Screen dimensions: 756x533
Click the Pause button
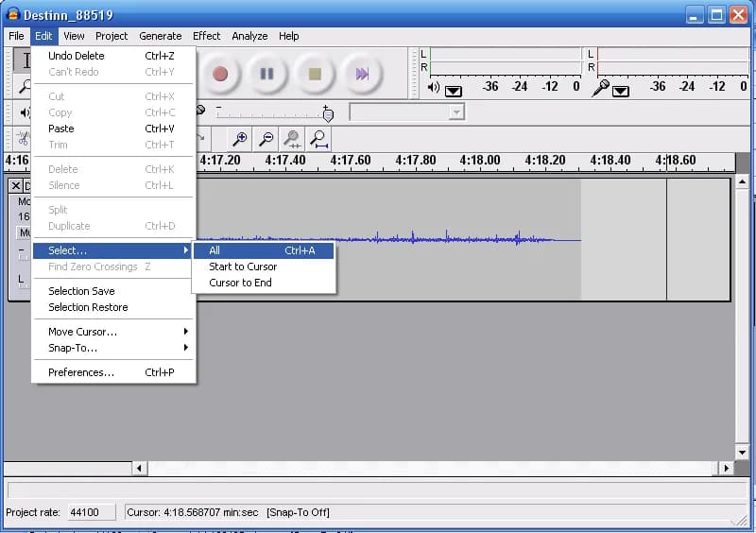(267, 74)
